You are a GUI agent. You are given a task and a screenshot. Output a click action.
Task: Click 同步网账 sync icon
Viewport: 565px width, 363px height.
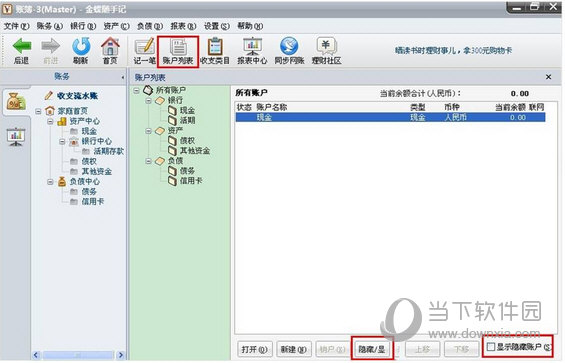click(x=289, y=46)
